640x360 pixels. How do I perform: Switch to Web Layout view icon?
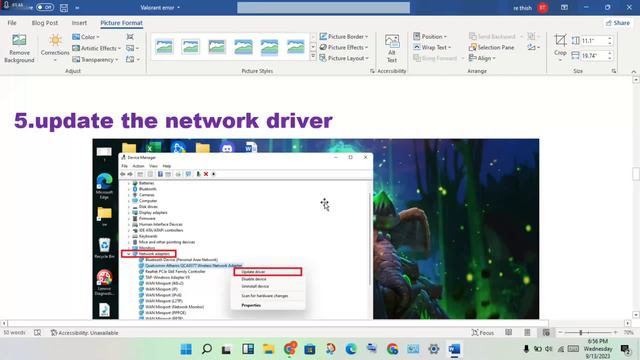(546, 333)
